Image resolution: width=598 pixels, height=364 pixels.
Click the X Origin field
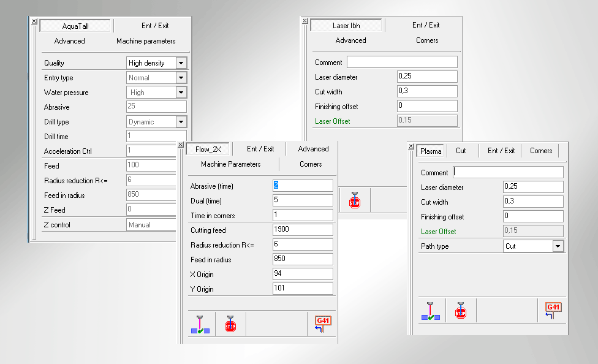tap(303, 273)
